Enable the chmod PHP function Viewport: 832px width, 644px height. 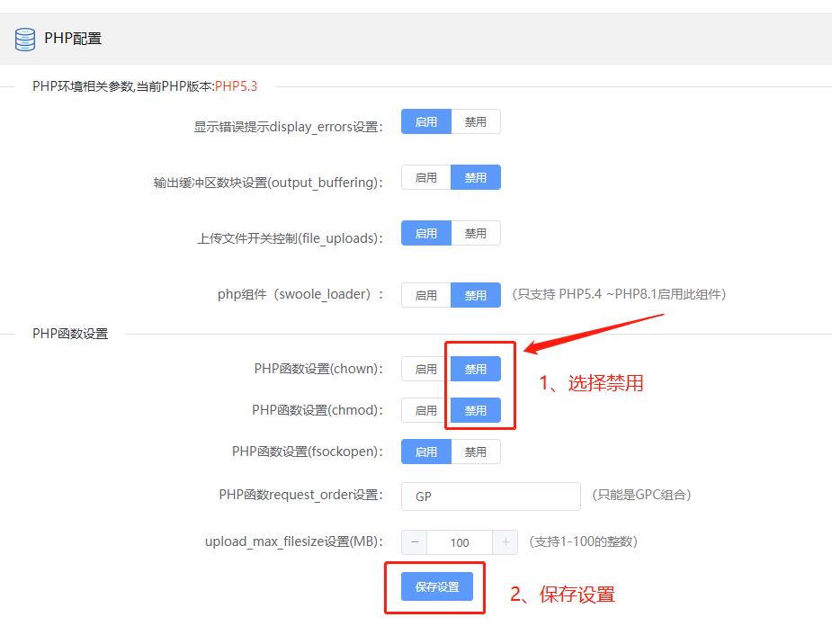425,410
